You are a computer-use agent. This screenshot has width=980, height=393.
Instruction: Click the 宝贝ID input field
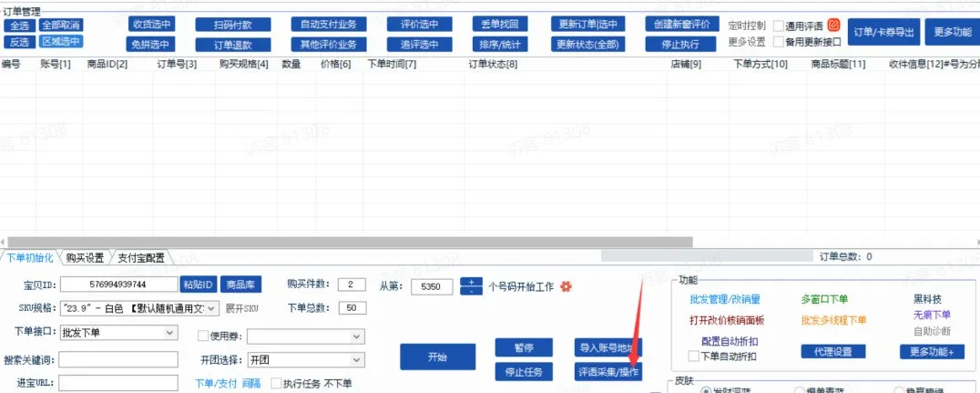click(x=118, y=285)
